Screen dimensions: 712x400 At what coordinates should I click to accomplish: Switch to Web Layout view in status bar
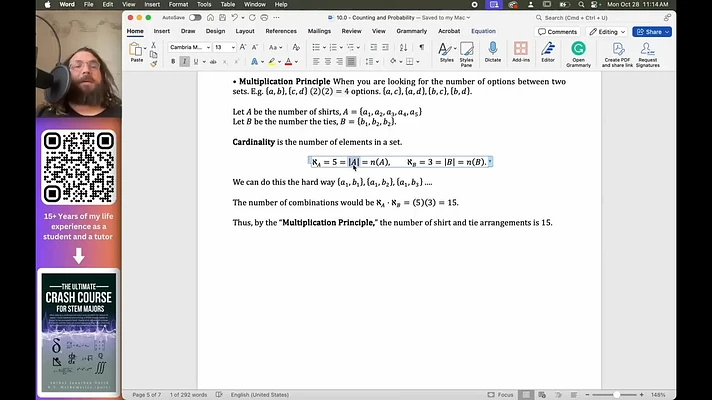[x=542, y=395]
